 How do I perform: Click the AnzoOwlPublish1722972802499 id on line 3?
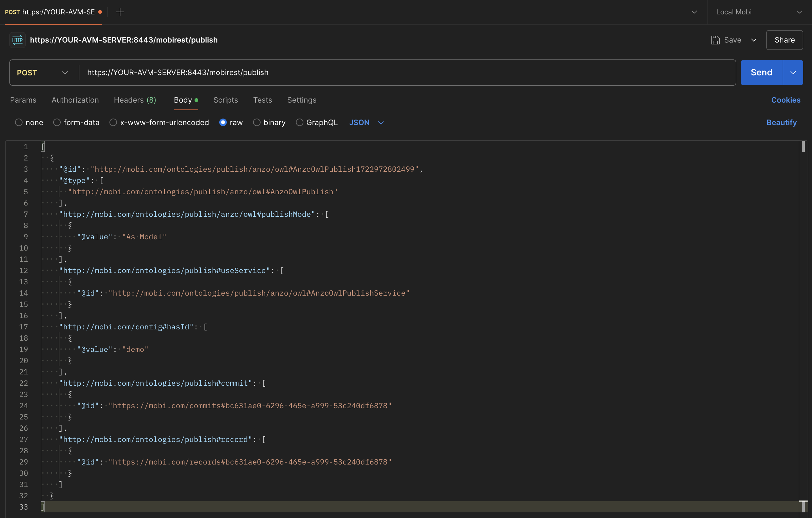(x=255, y=169)
